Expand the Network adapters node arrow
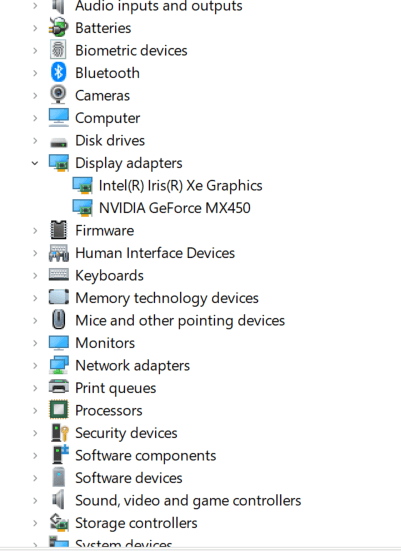Screen dimensions: 401x551 pyautogui.click(x=35, y=365)
